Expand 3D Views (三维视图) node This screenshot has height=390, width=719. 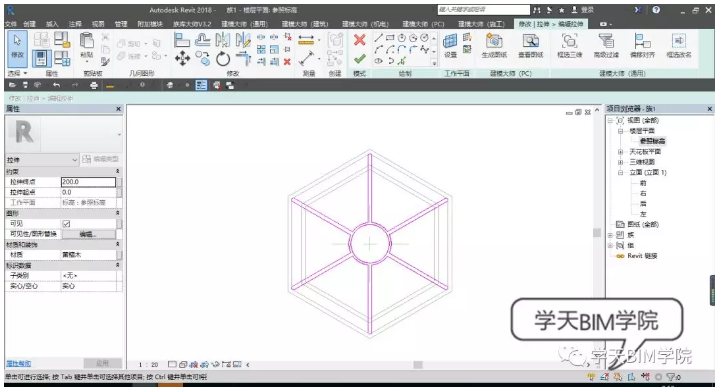tap(620, 162)
